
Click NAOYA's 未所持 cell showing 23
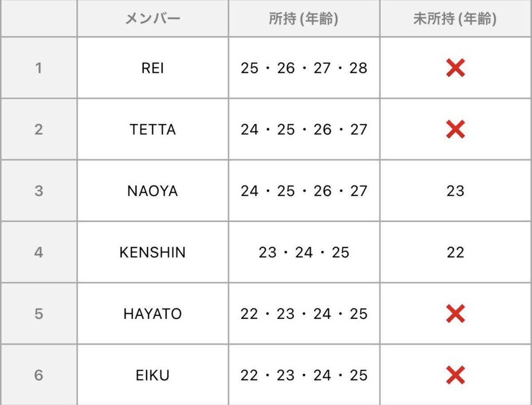tap(455, 191)
